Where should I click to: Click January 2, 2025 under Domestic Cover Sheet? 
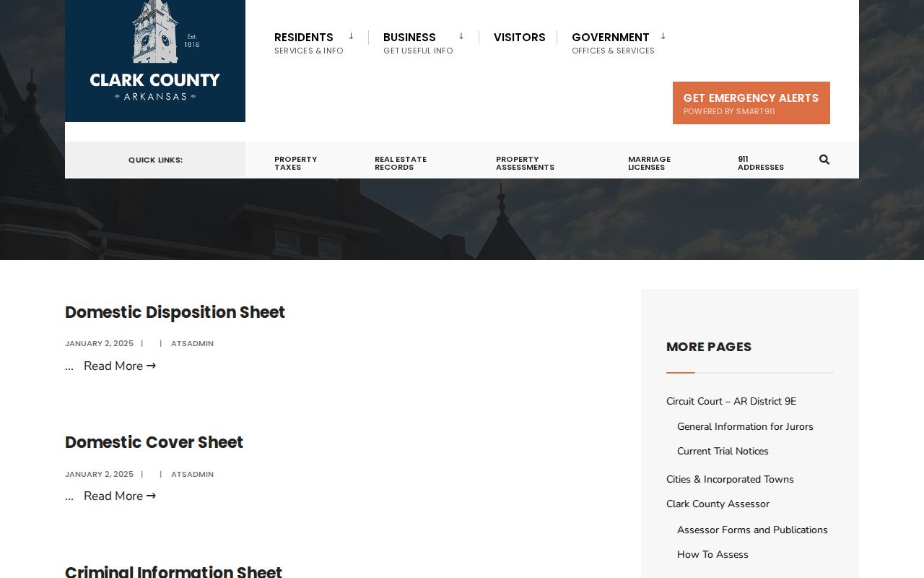(x=99, y=475)
